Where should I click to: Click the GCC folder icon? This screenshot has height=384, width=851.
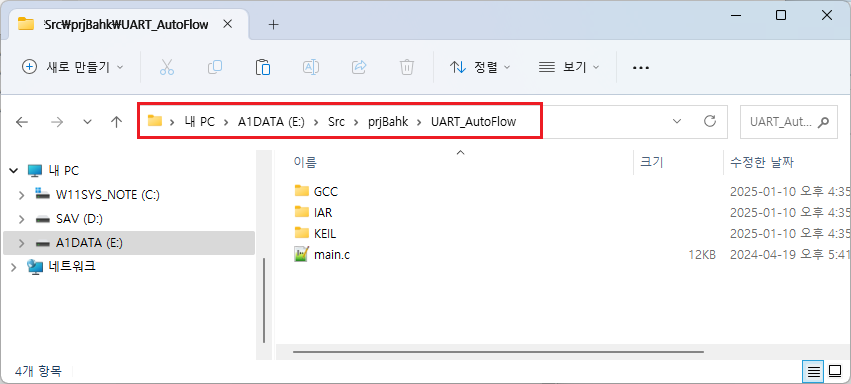302,191
